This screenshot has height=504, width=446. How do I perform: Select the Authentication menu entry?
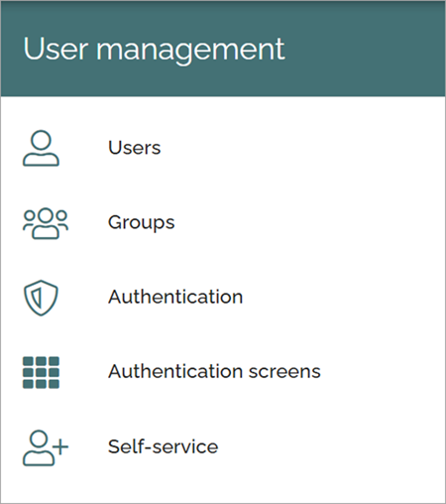[x=175, y=297]
